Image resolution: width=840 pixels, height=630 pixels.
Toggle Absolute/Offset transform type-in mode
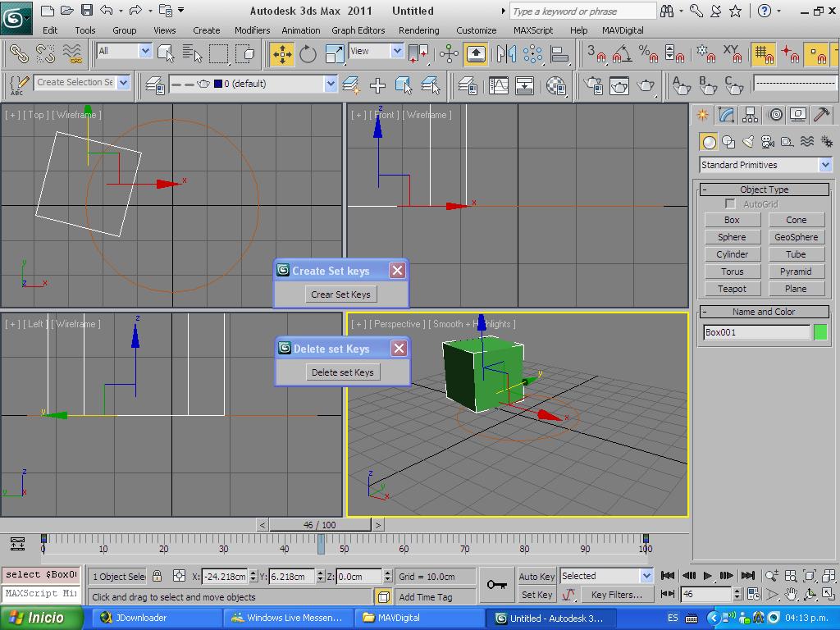pyautogui.click(x=179, y=577)
